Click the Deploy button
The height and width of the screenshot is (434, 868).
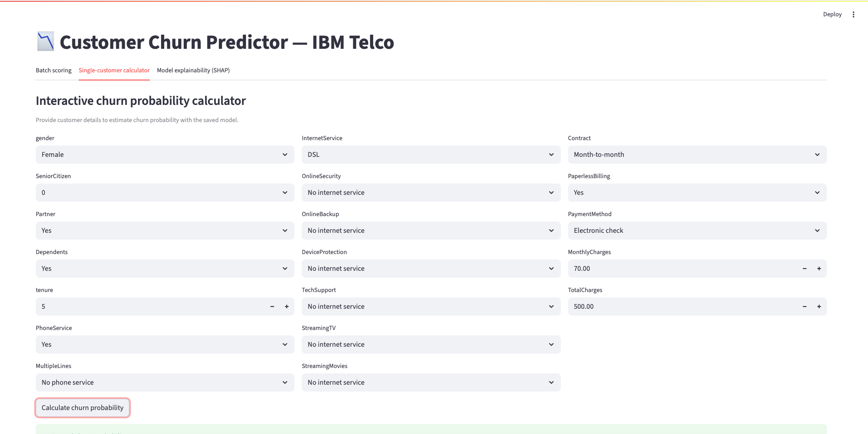click(832, 14)
